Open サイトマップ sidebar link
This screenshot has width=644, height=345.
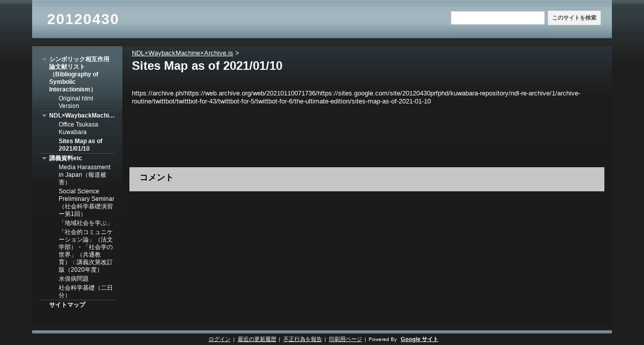(x=67, y=305)
